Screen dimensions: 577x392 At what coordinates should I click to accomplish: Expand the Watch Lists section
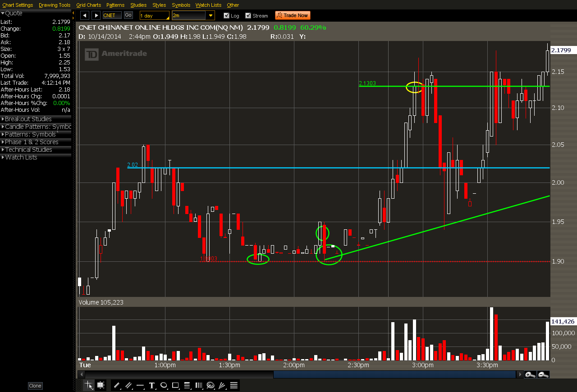(36, 157)
